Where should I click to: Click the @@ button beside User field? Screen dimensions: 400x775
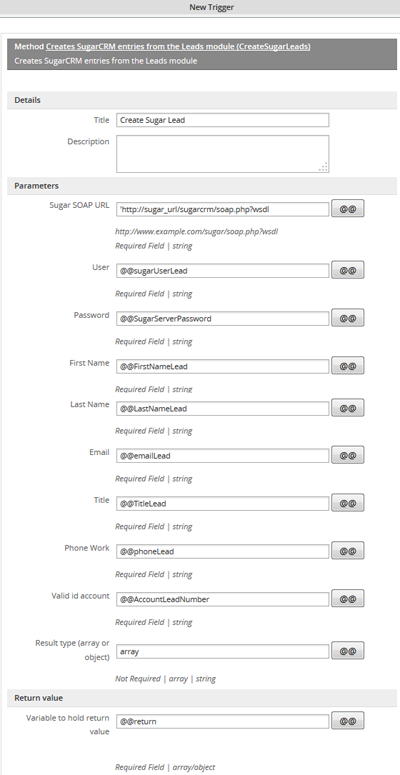coord(348,270)
